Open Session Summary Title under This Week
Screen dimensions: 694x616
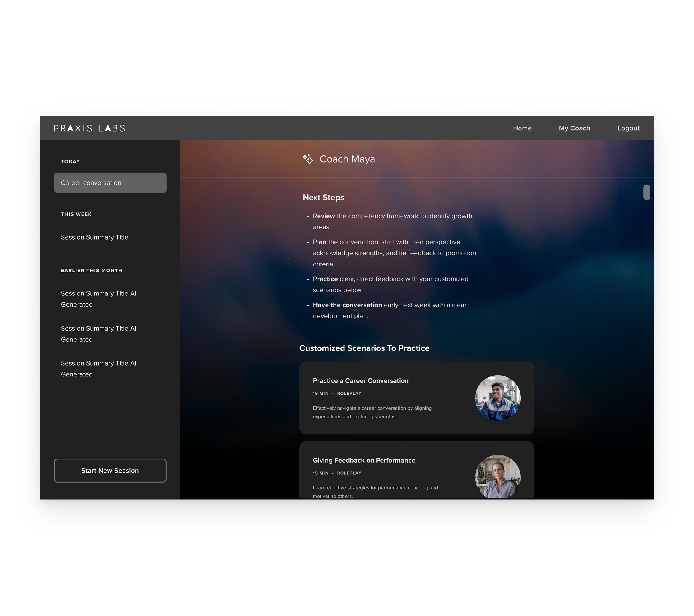coord(94,237)
